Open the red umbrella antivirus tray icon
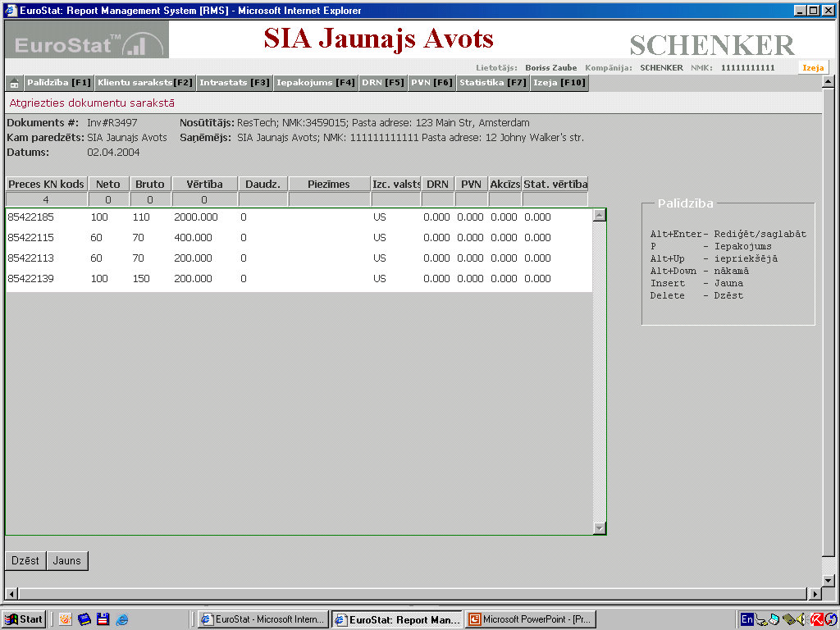Image resolution: width=840 pixels, height=630 pixels. 816,620
